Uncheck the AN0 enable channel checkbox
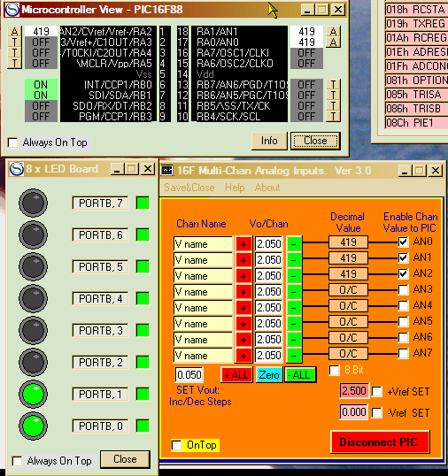Image resolution: width=448 pixels, height=476 pixels. tap(403, 242)
